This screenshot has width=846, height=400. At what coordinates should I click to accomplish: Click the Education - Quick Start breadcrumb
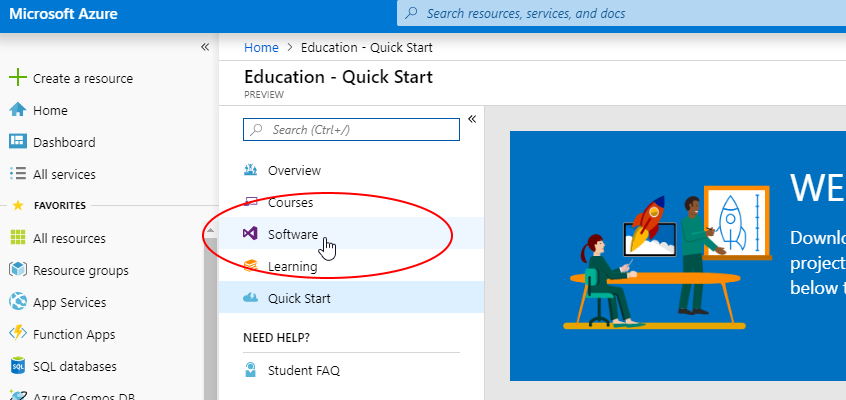coord(367,48)
